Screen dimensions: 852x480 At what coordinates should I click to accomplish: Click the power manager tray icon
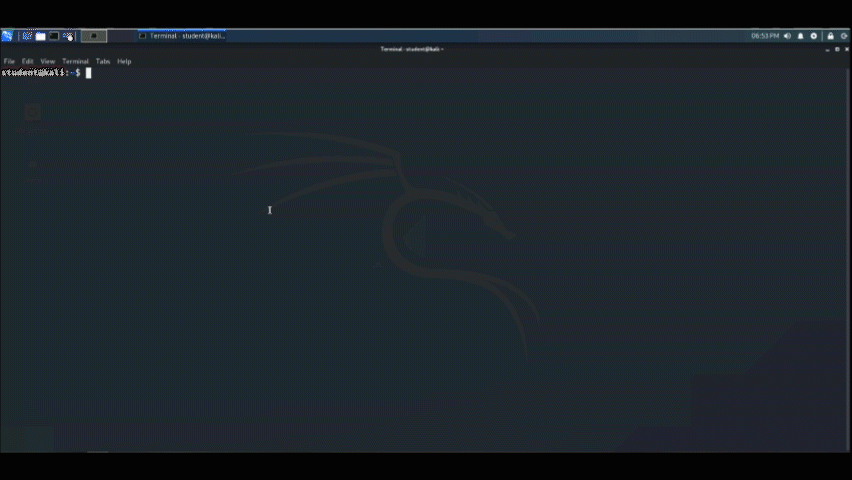point(814,36)
